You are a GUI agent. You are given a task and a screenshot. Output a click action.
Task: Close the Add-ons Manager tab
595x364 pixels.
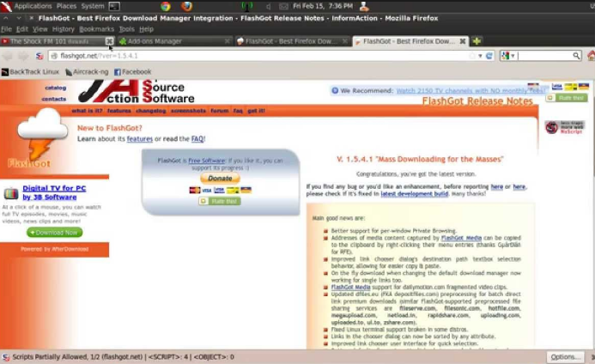click(x=227, y=41)
